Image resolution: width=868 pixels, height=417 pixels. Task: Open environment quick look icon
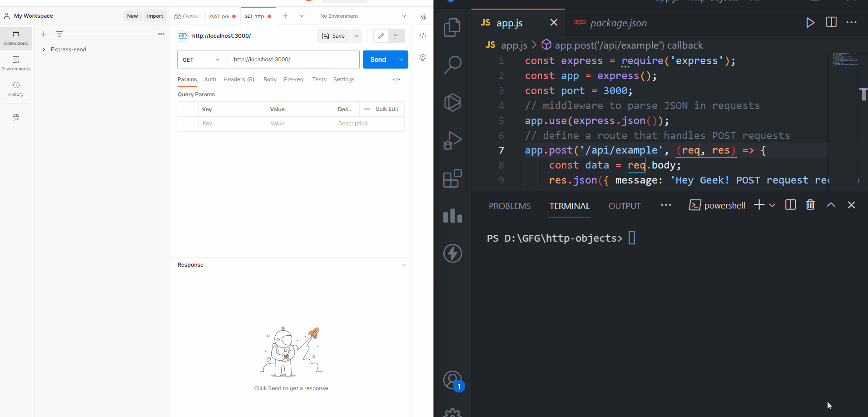pyautogui.click(x=423, y=16)
